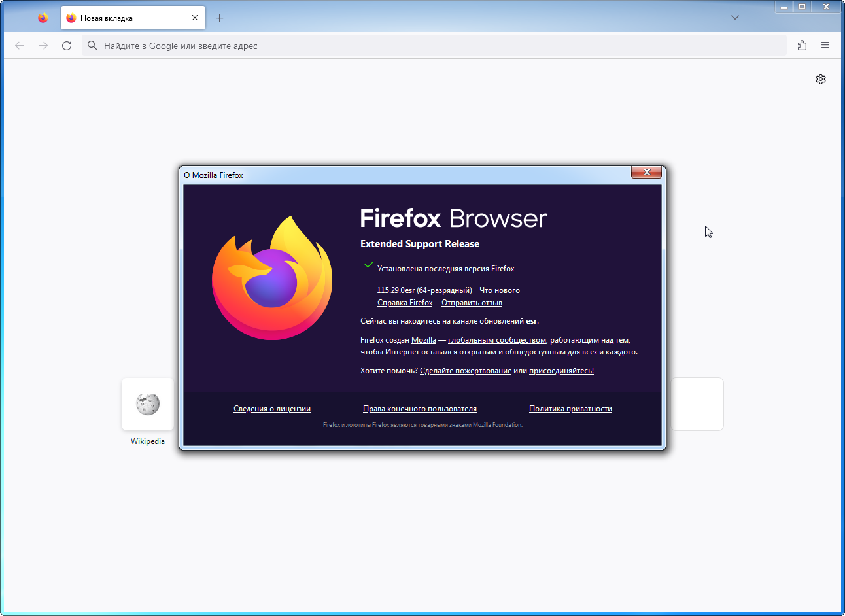Click the О Mozilla Firefox dialog title

coord(213,175)
